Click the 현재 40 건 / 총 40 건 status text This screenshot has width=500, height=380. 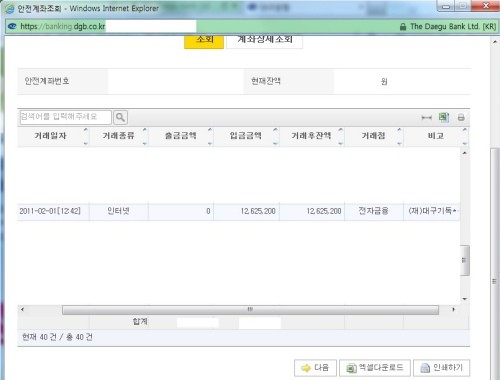(x=57, y=337)
